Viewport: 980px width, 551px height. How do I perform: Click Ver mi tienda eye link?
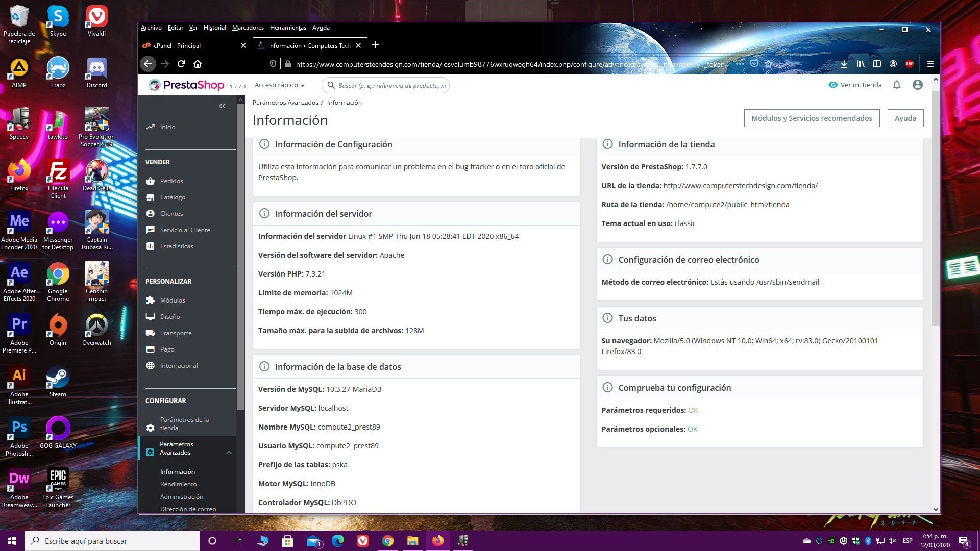coord(855,85)
